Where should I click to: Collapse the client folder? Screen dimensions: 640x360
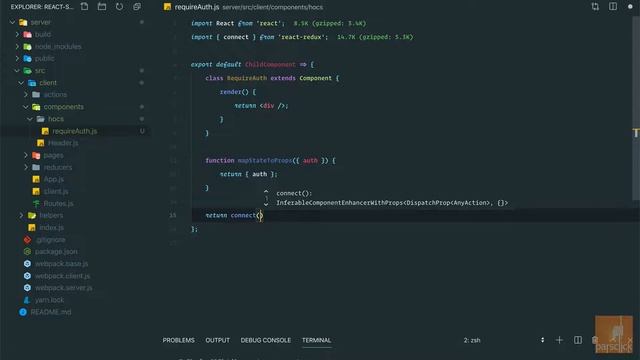click(x=21, y=82)
